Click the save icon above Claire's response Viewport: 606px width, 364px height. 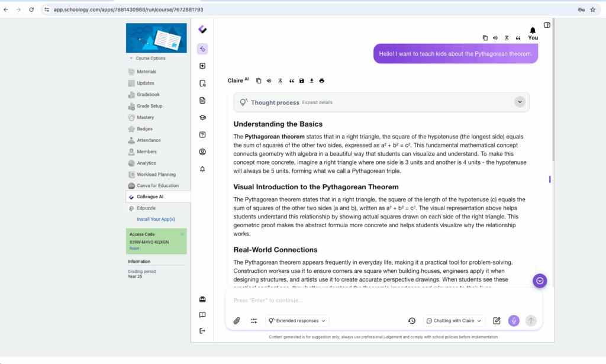[x=301, y=80]
